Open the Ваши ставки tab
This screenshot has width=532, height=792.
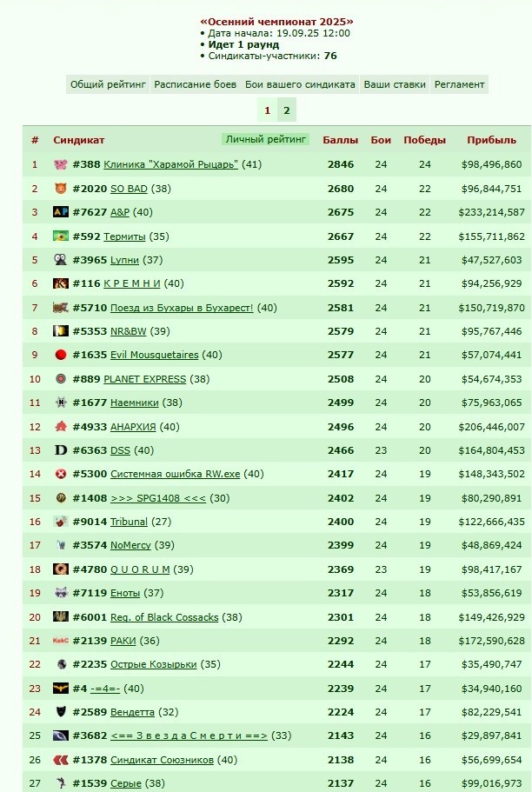coord(395,84)
